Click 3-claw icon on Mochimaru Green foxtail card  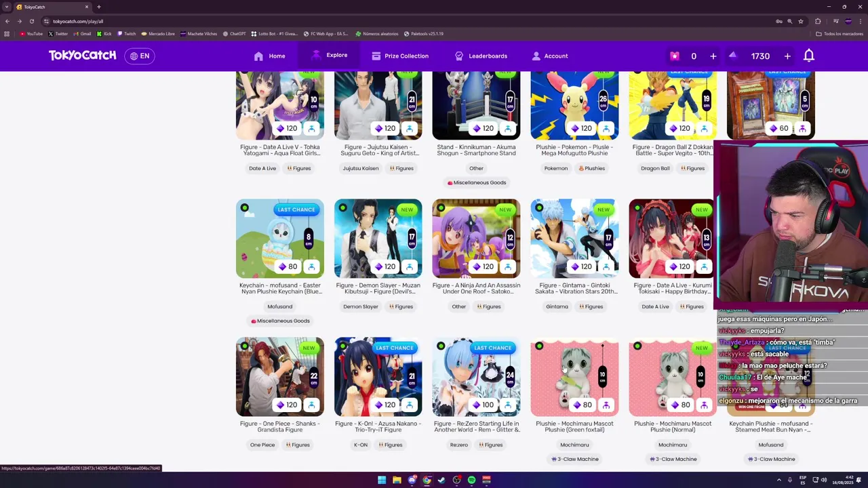point(606,405)
